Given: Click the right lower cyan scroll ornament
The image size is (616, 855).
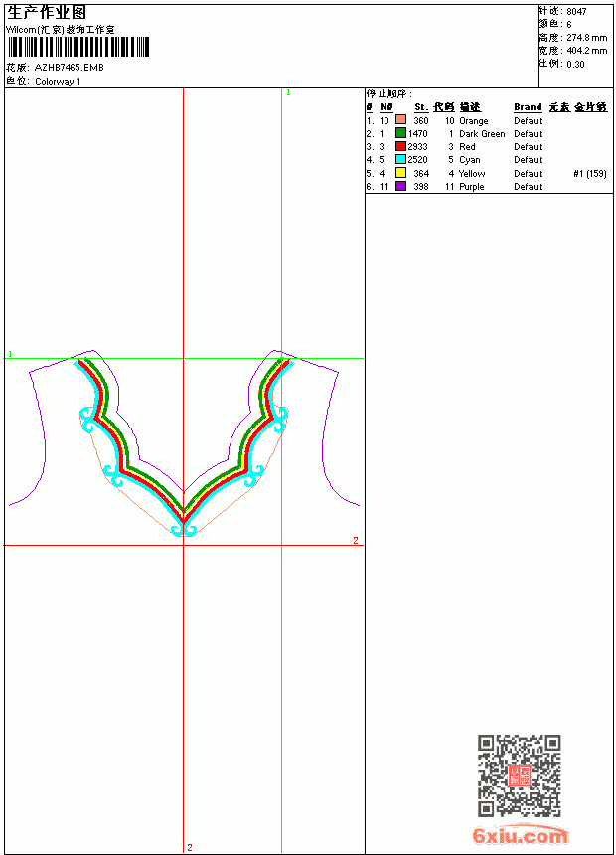Looking at the screenshot, I should [x=253, y=476].
